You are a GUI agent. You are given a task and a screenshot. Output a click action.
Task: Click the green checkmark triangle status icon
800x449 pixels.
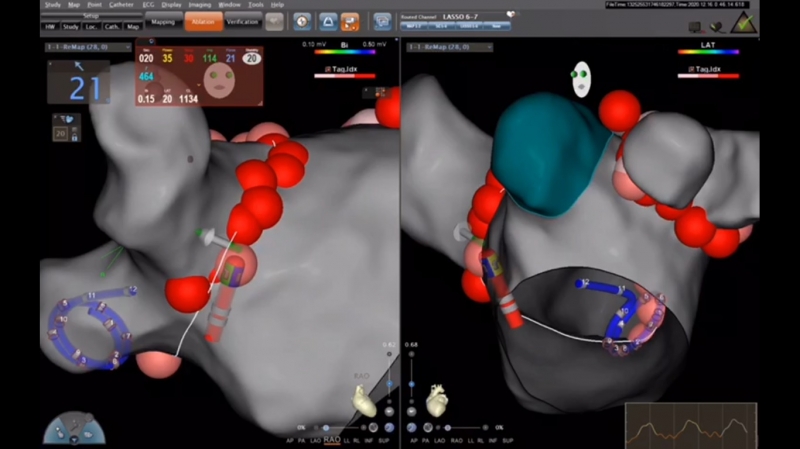click(743, 23)
